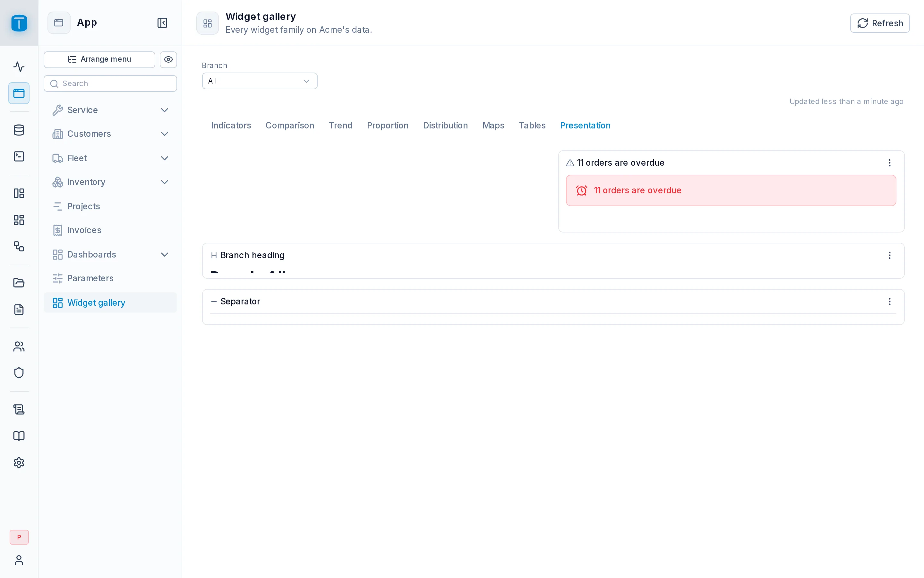Open Invoices in the sidebar
924x578 pixels.
[x=110, y=230]
